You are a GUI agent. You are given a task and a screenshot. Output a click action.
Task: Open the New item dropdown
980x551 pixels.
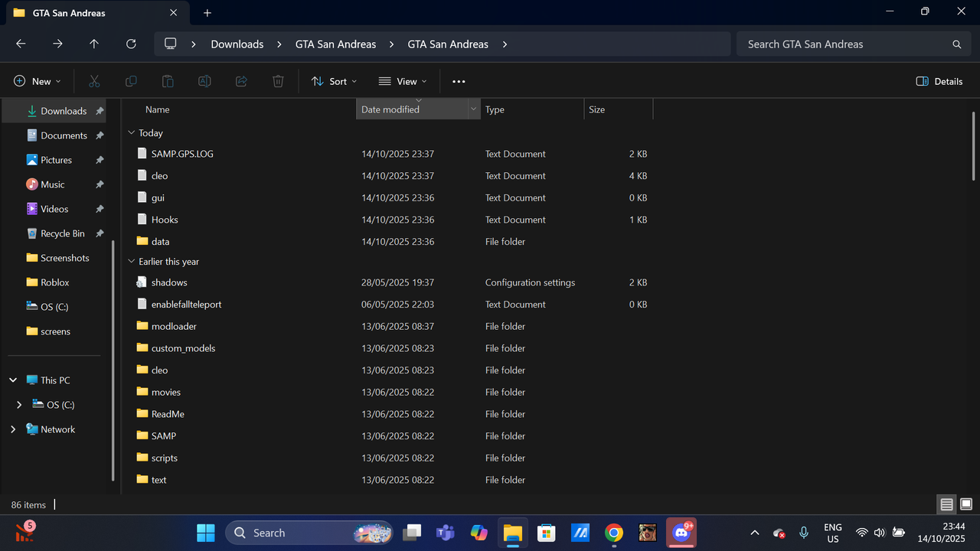click(x=38, y=81)
